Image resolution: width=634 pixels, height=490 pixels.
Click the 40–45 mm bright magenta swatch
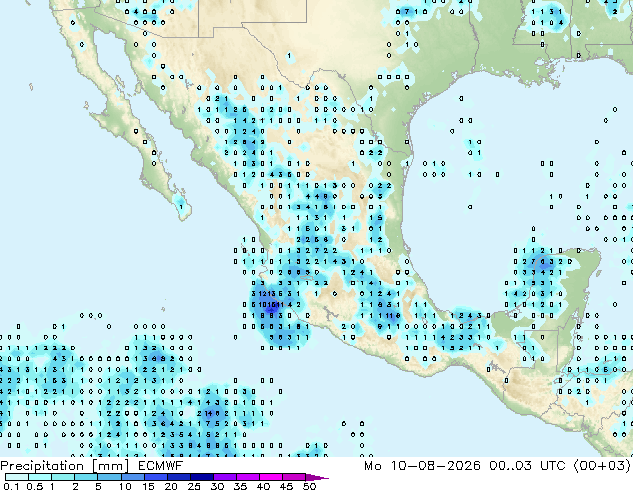[x=271, y=477]
